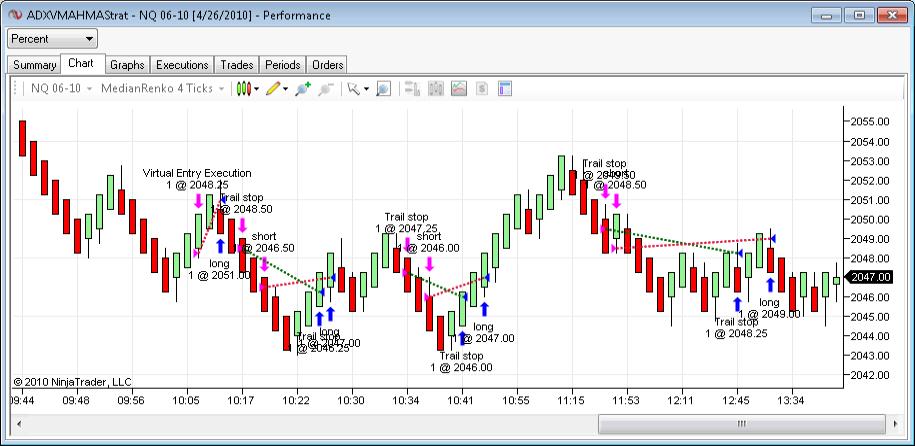Click the zoom frame magnifier icon
This screenshot has width=915, height=446.
pyautogui.click(x=383, y=89)
